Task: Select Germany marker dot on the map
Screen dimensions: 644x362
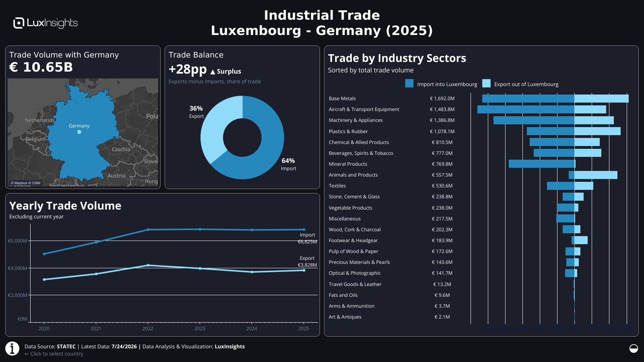Action: click(79, 132)
